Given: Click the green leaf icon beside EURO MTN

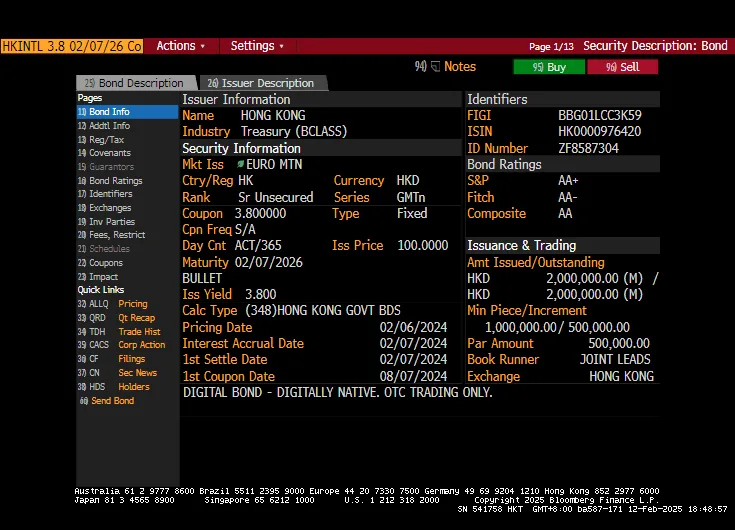Looking at the screenshot, I should [241, 164].
